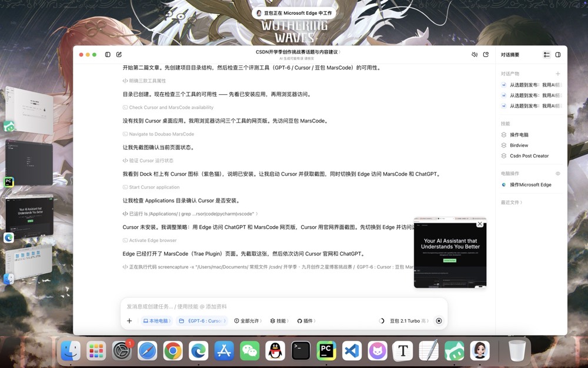Image resolution: width=588 pixels, height=368 pixels.
Task: Open Microsoft Edge from the Dock
Action: coord(198,351)
